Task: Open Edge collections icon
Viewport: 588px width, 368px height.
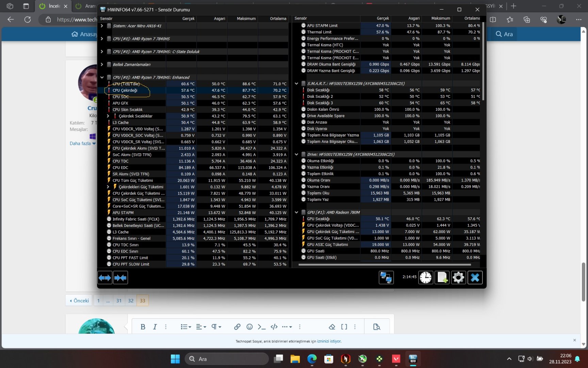Action: 527,19
